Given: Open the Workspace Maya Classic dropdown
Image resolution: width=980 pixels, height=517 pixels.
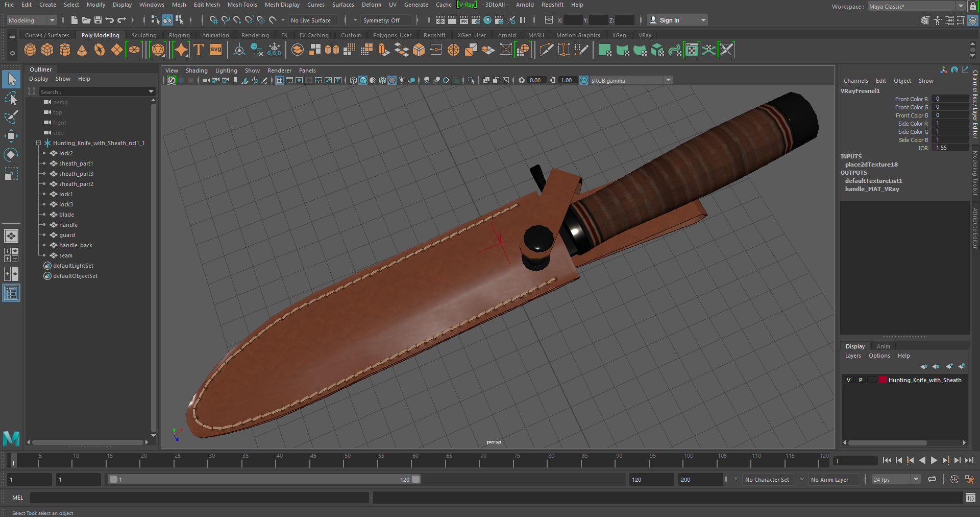Looking at the screenshot, I should [x=916, y=6].
